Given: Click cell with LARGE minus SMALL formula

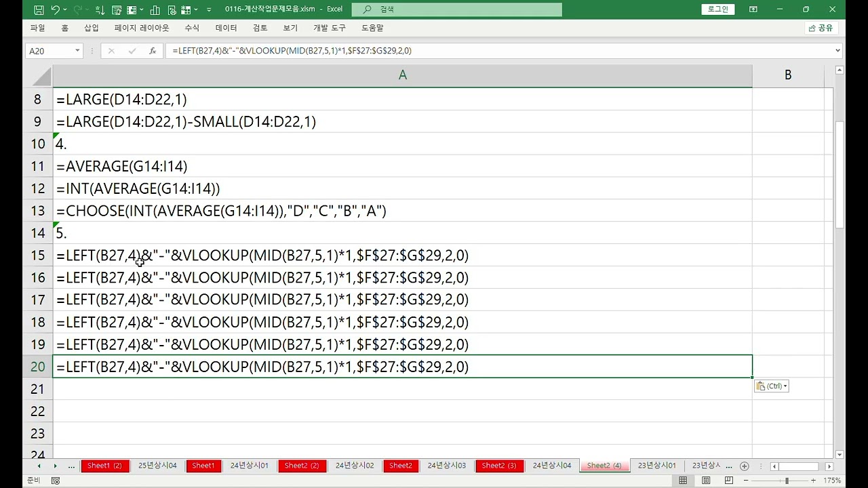Looking at the screenshot, I should click(402, 122).
